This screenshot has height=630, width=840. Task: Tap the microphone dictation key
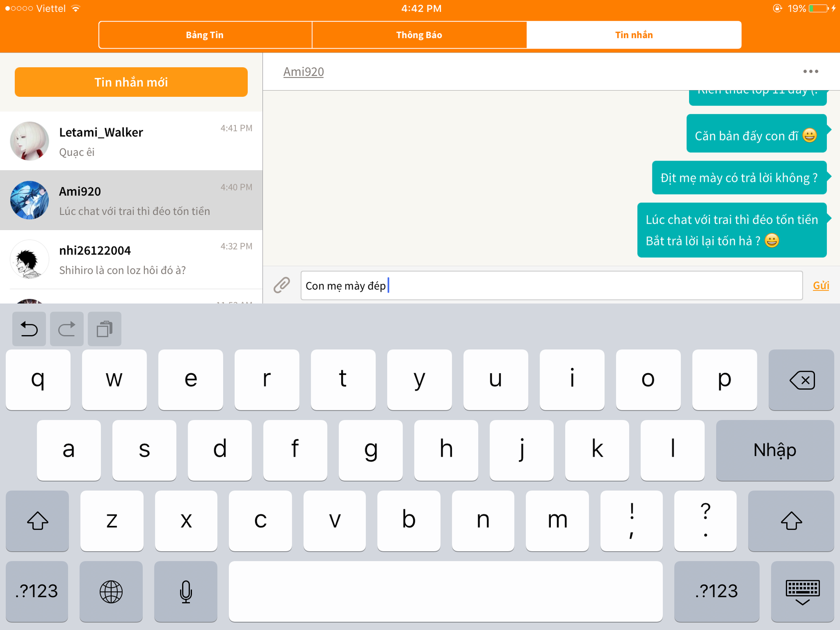(186, 591)
